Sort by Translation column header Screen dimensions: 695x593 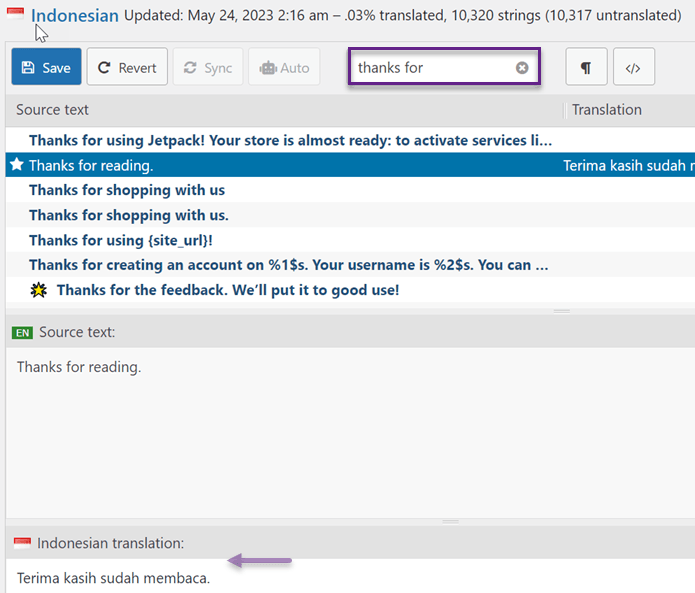click(606, 110)
